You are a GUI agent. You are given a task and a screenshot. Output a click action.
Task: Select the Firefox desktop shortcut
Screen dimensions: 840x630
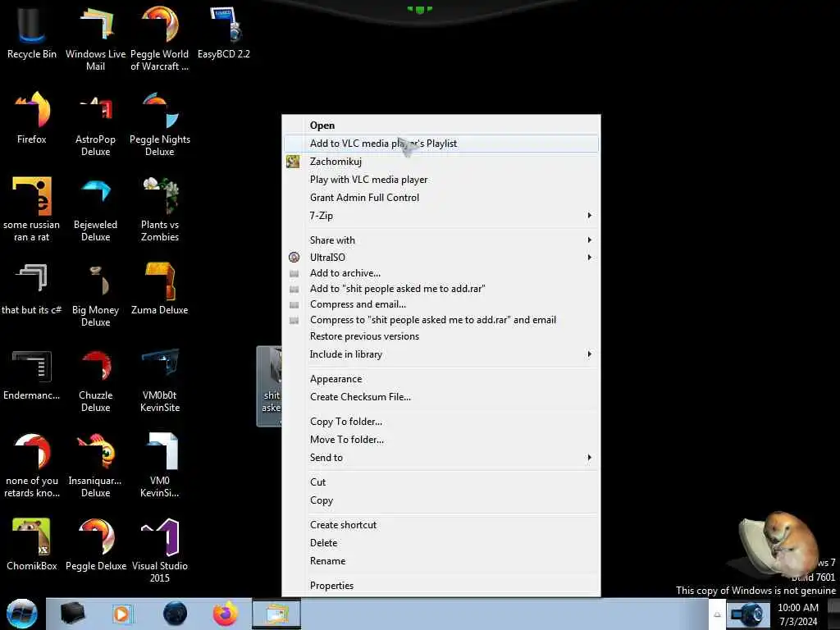(x=32, y=118)
